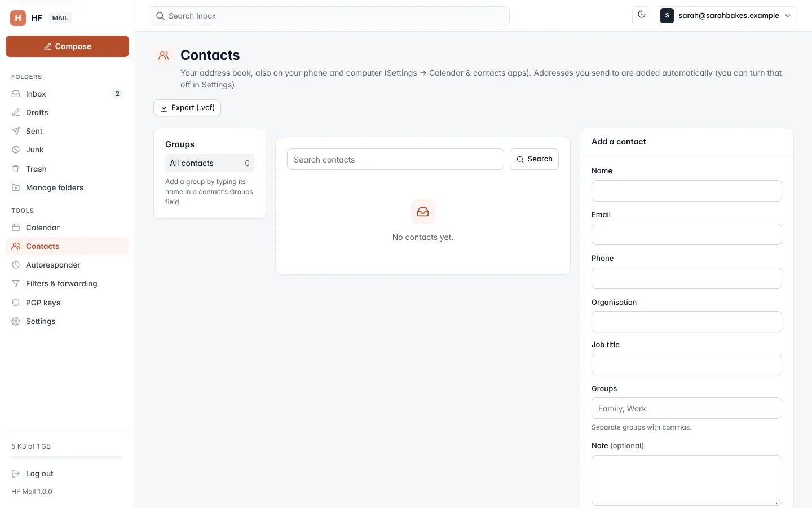The height and width of the screenshot is (508, 812).
Task: Click the Trash bin icon
Action: click(16, 169)
